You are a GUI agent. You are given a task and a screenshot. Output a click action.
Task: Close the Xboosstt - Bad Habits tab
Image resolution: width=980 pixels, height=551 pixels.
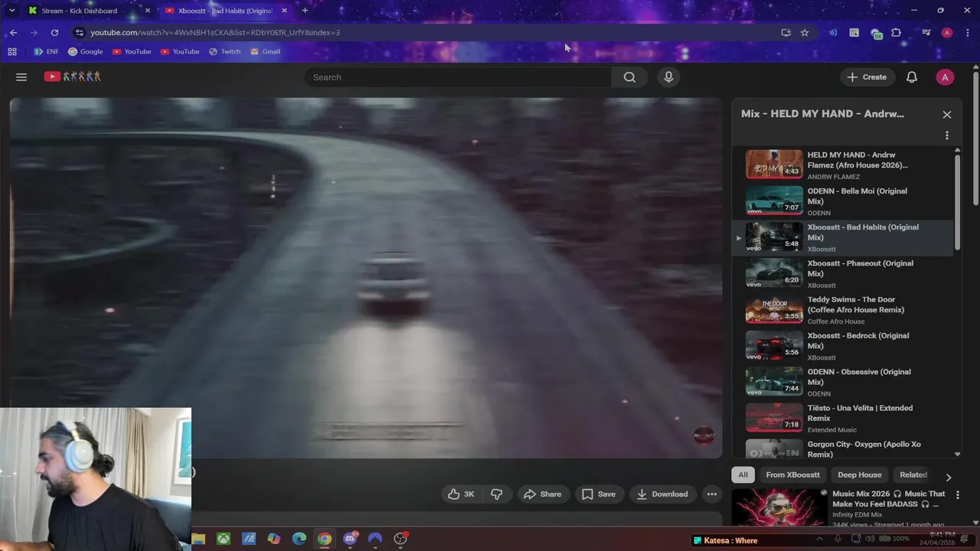point(285,11)
